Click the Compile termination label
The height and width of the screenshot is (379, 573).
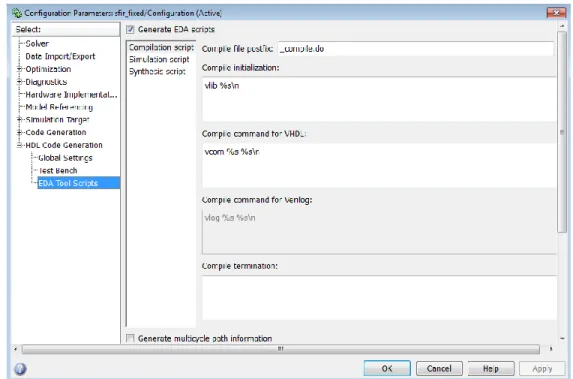(x=240, y=266)
